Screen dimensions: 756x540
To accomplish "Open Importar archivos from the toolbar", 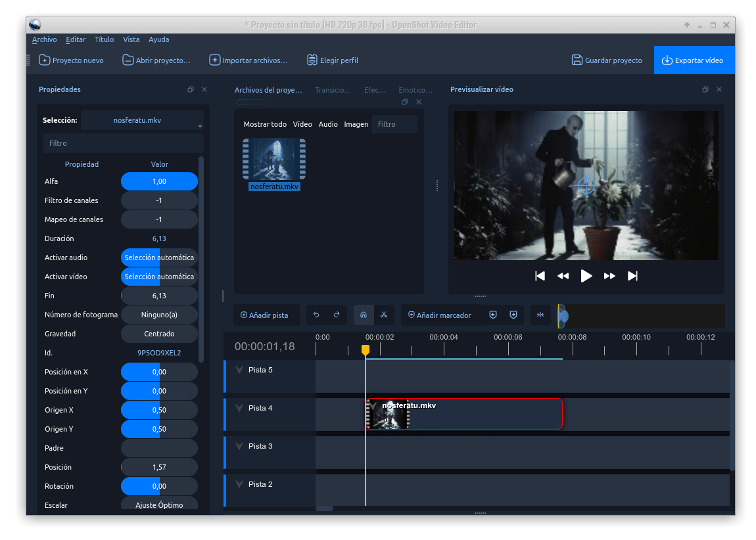I will [x=248, y=60].
